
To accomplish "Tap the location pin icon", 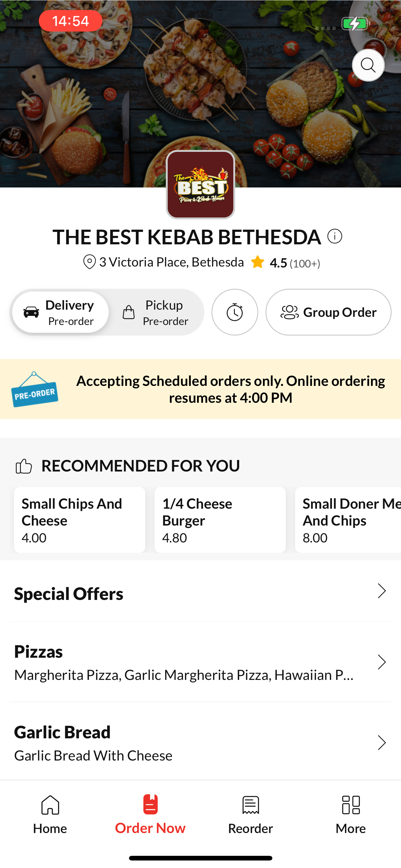I will [89, 262].
